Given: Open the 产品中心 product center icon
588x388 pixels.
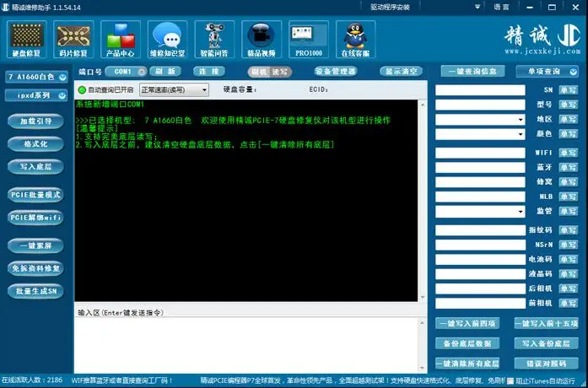Looking at the screenshot, I should (121, 40).
